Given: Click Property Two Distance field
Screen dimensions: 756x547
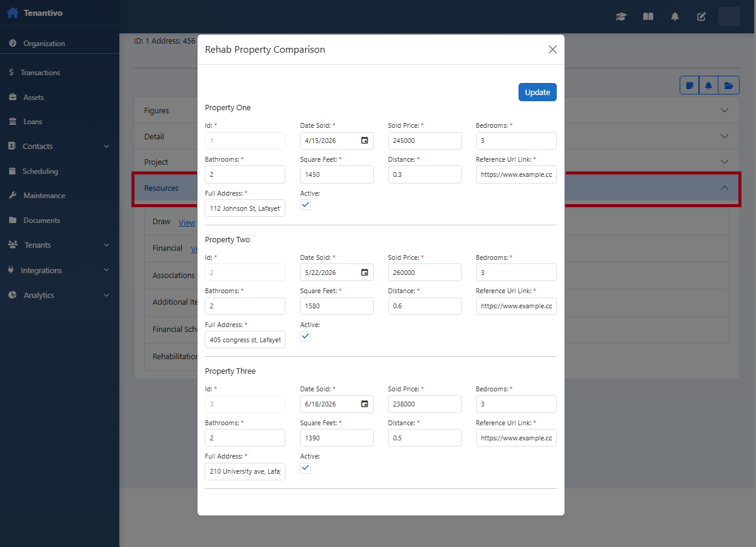Looking at the screenshot, I should (x=425, y=306).
